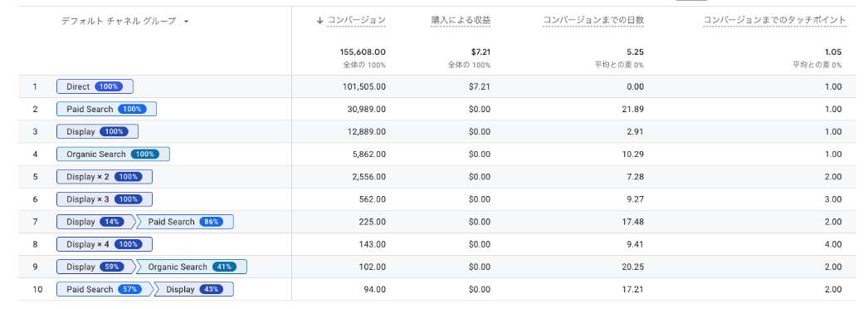Image resolution: width=868 pixels, height=309 pixels.
Task: Click the Display 14% chip in row 7
Action: pos(95,222)
